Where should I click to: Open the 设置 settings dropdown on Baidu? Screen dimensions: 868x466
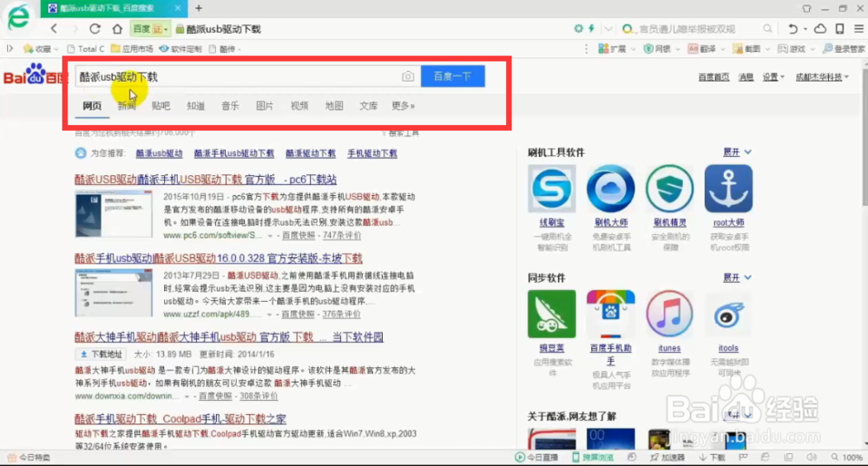pos(773,77)
